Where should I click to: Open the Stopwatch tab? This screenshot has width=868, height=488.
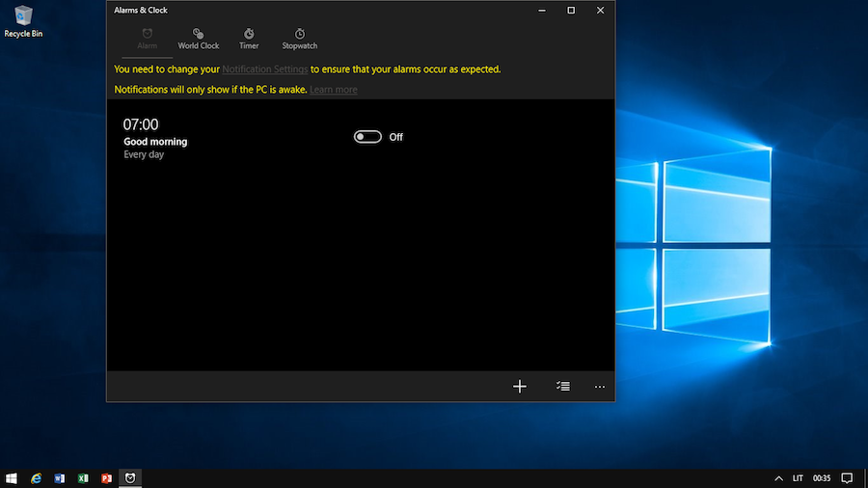coord(299,39)
